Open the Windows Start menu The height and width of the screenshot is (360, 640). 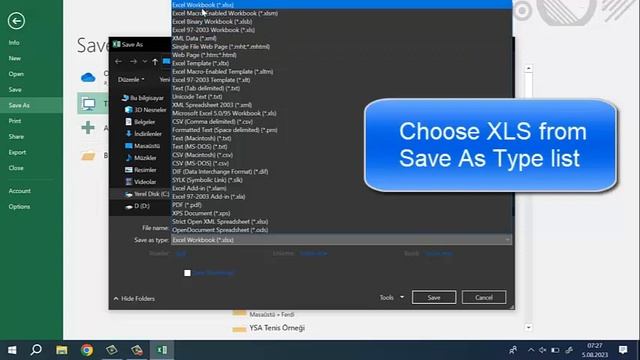tap(12, 350)
